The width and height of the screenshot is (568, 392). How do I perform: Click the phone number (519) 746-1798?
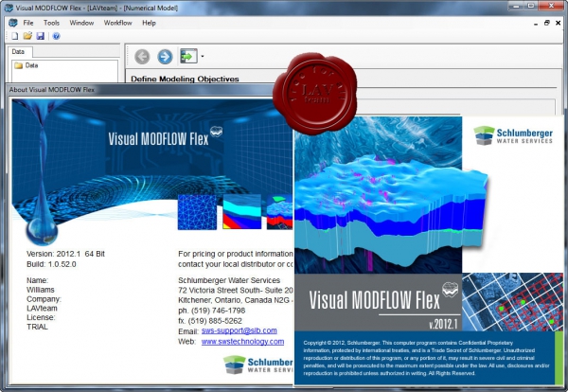click(x=218, y=311)
